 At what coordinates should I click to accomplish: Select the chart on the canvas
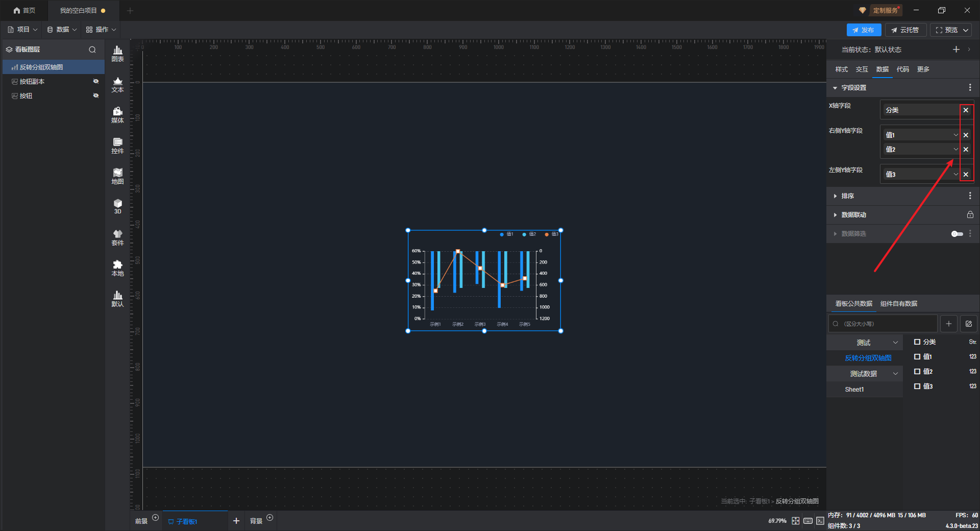tap(484, 280)
